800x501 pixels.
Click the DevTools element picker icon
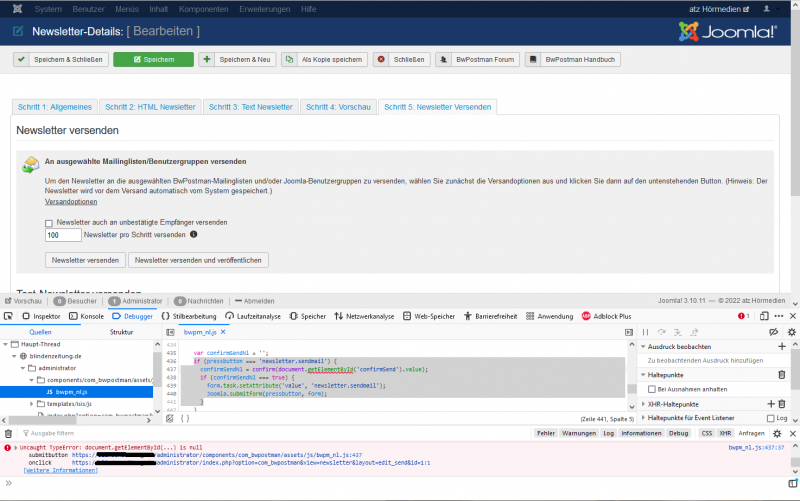[x=9, y=316]
